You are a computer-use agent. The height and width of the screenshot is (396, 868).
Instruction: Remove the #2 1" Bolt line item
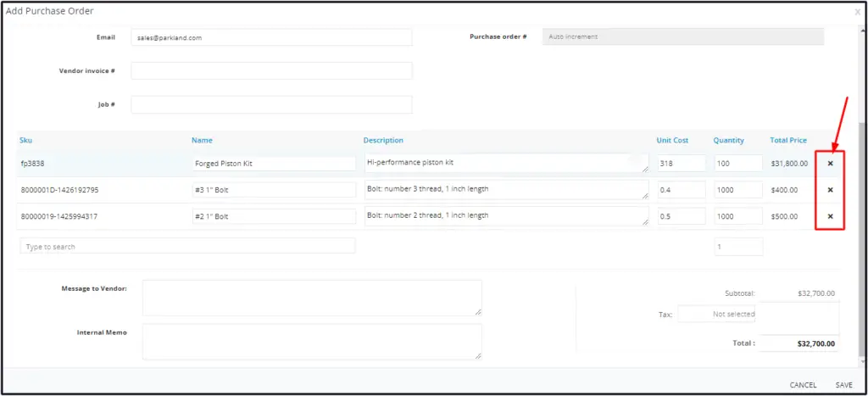tap(830, 216)
